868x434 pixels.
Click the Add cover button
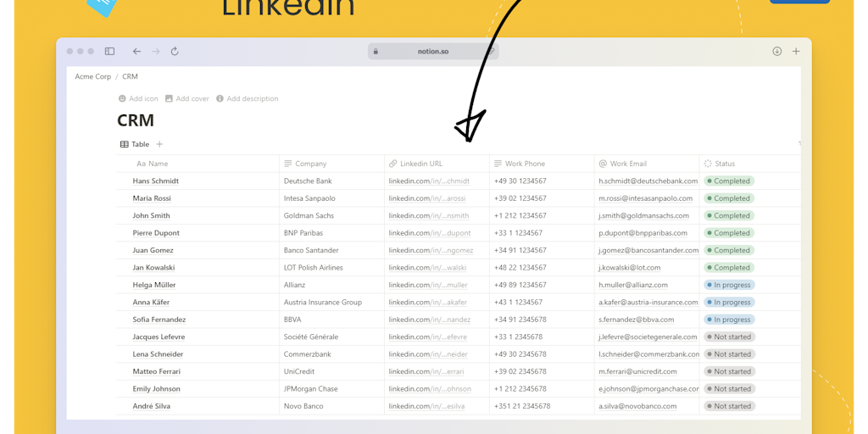coord(186,99)
